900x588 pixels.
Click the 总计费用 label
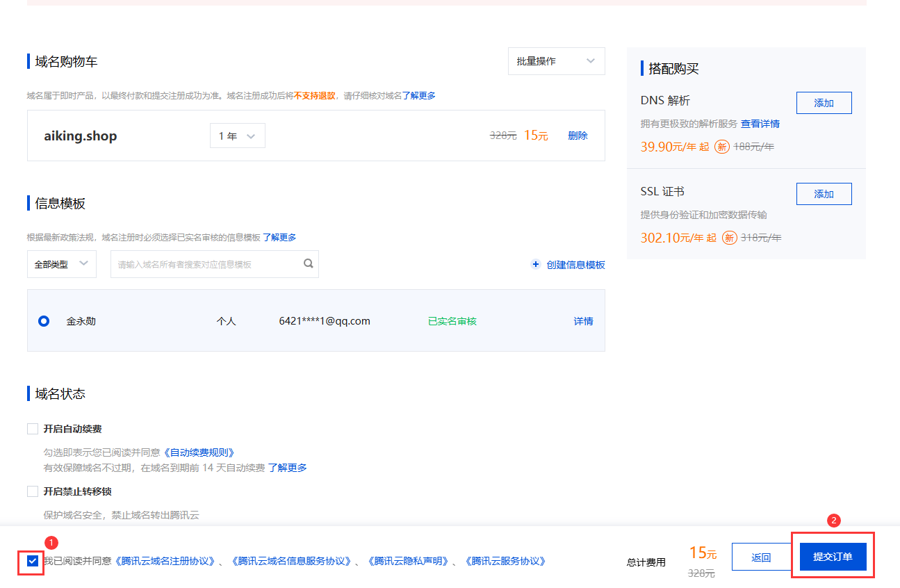coord(646,562)
